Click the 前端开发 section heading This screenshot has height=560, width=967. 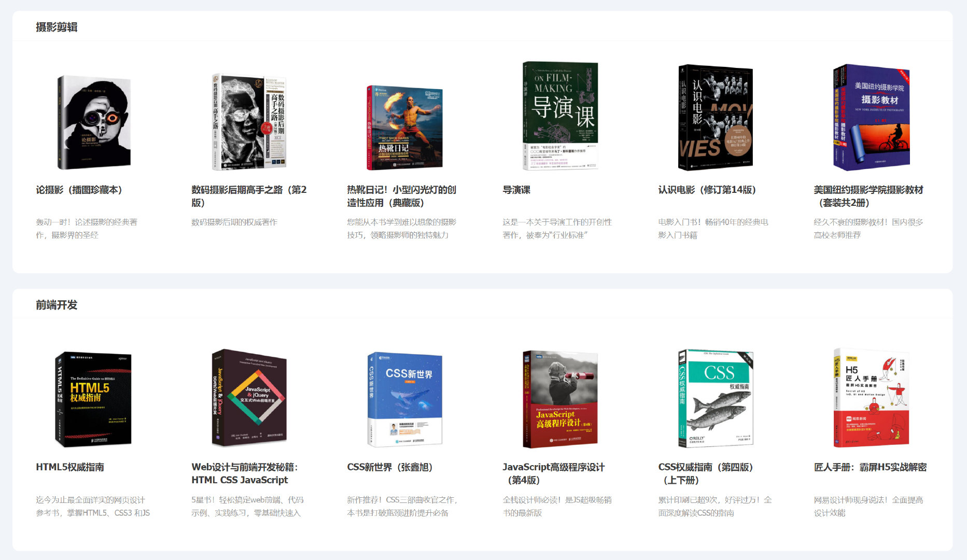coord(57,305)
